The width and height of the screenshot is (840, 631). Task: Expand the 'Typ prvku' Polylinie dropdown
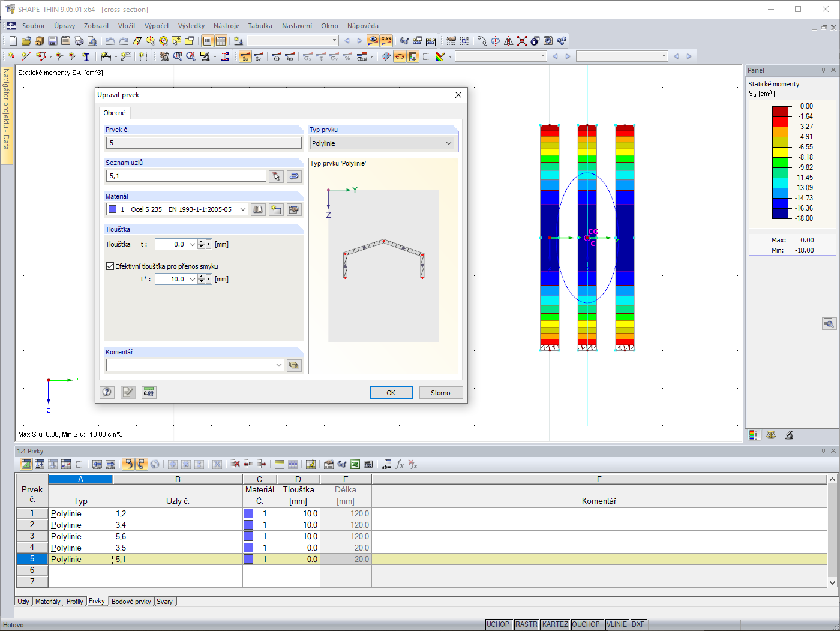click(x=449, y=143)
